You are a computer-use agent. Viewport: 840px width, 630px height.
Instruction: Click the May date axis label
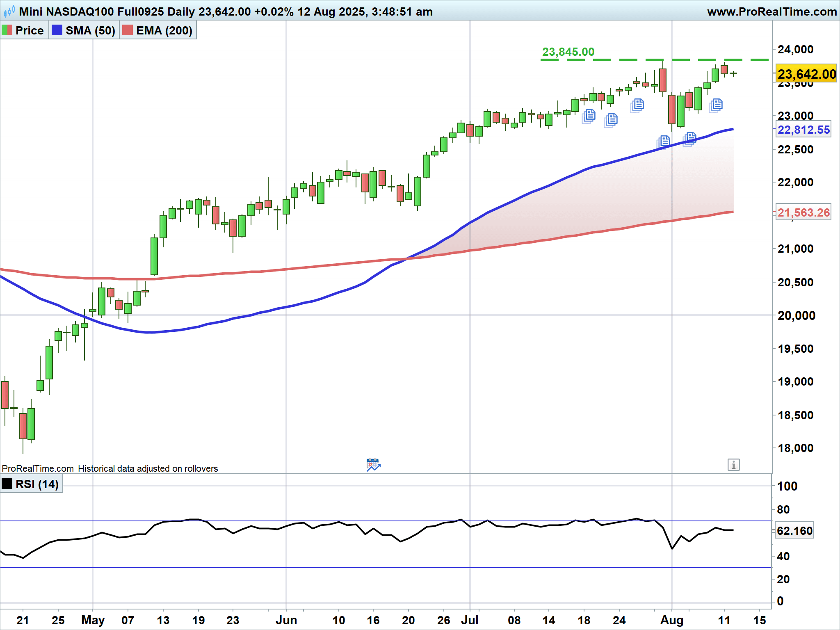point(93,621)
